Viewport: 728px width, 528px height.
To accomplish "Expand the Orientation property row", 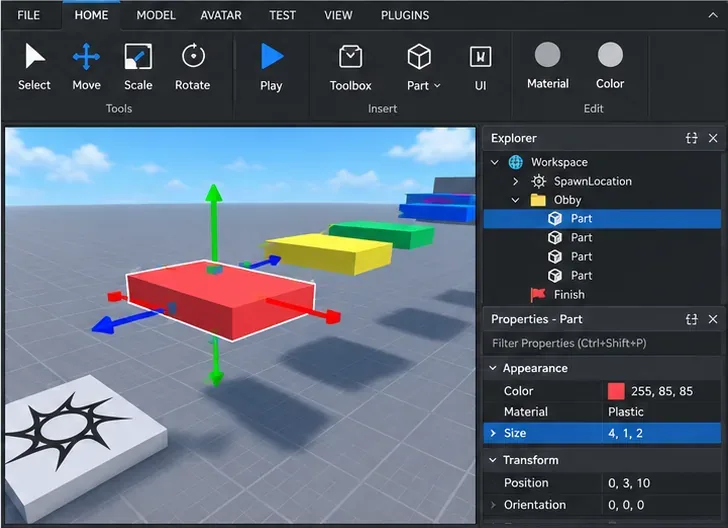I will pos(493,505).
